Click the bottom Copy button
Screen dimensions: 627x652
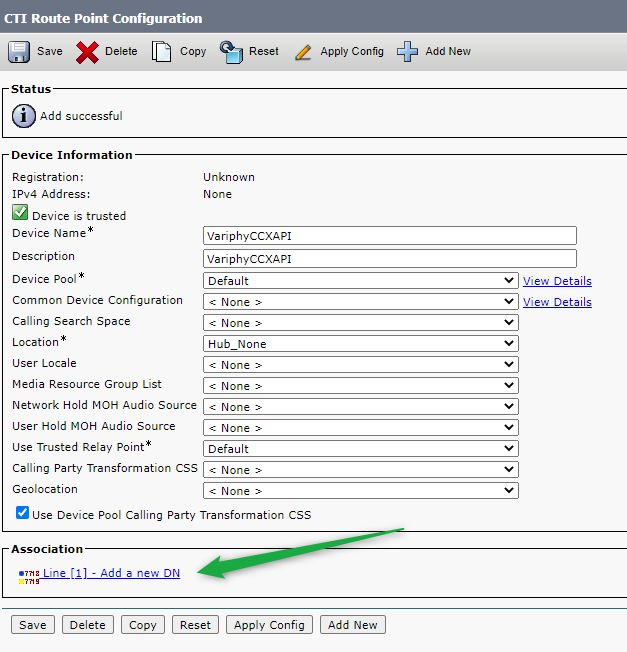coord(143,625)
